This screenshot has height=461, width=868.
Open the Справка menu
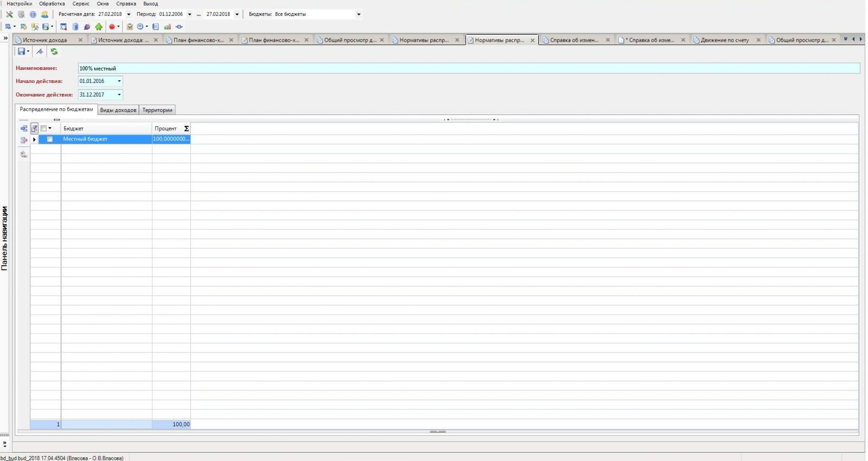click(126, 4)
